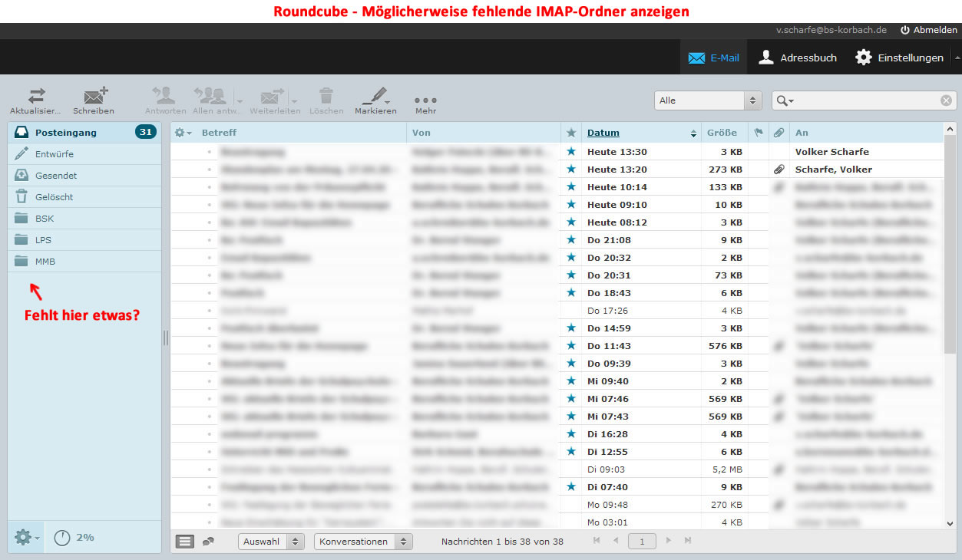Refresh the mailbox with the Aktualisieren button
The height and width of the screenshot is (560, 962).
(x=35, y=100)
